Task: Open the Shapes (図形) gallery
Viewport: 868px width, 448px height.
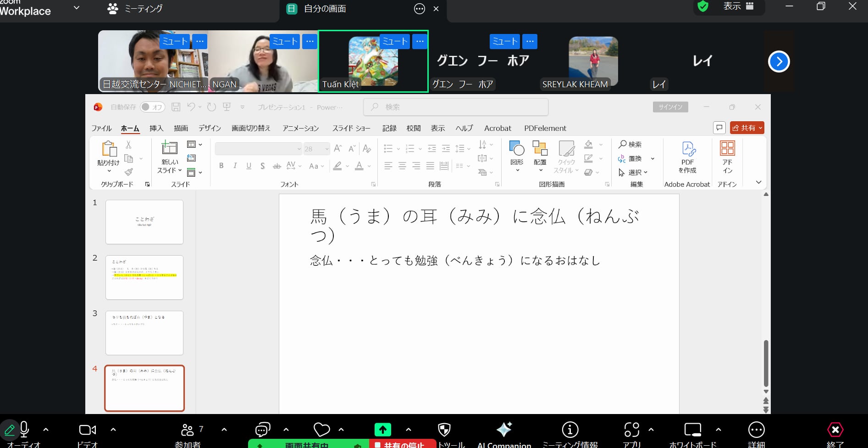Action: pyautogui.click(x=517, y=154)
